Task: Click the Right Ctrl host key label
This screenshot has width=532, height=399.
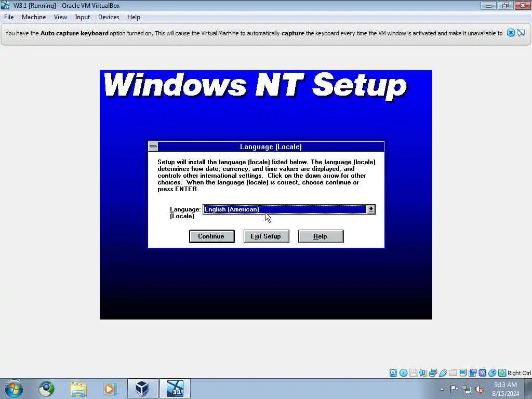Action: tap(519, 373)
